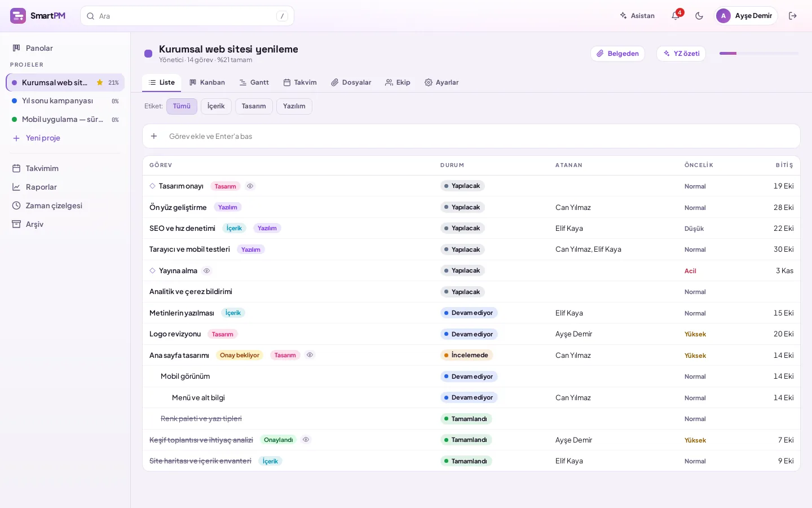Screen dimensions: 812x508
Task: Open status of Ön yüz geliştirme
Action: tap(462, 207)
